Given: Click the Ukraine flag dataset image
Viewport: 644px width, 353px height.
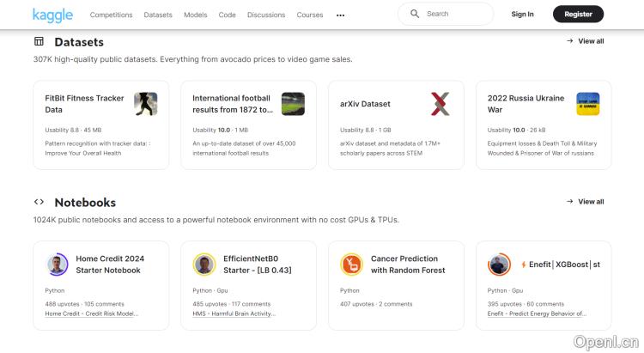Looking at the screenshot, I should click(x=587, y=104).
